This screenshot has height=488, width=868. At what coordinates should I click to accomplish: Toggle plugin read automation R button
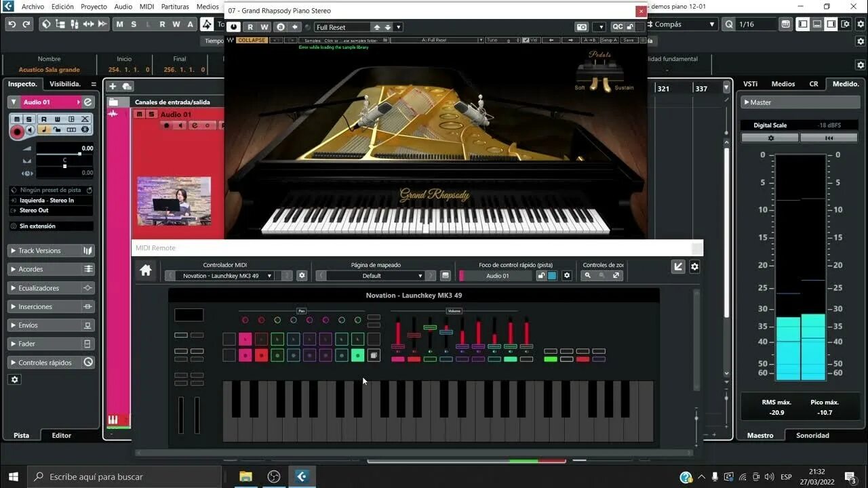(x=250, y=27)
